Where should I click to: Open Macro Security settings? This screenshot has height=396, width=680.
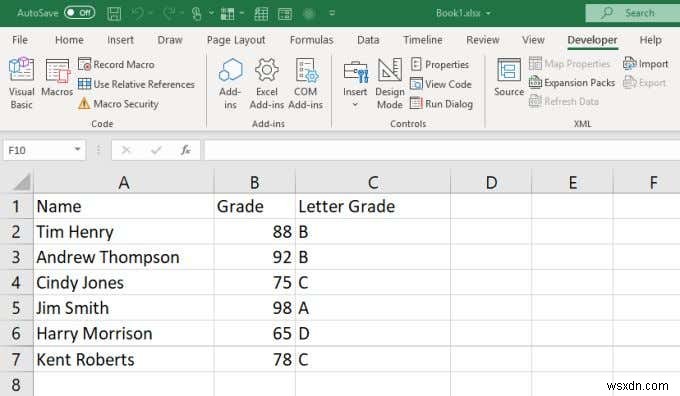(x=118, y=104)
